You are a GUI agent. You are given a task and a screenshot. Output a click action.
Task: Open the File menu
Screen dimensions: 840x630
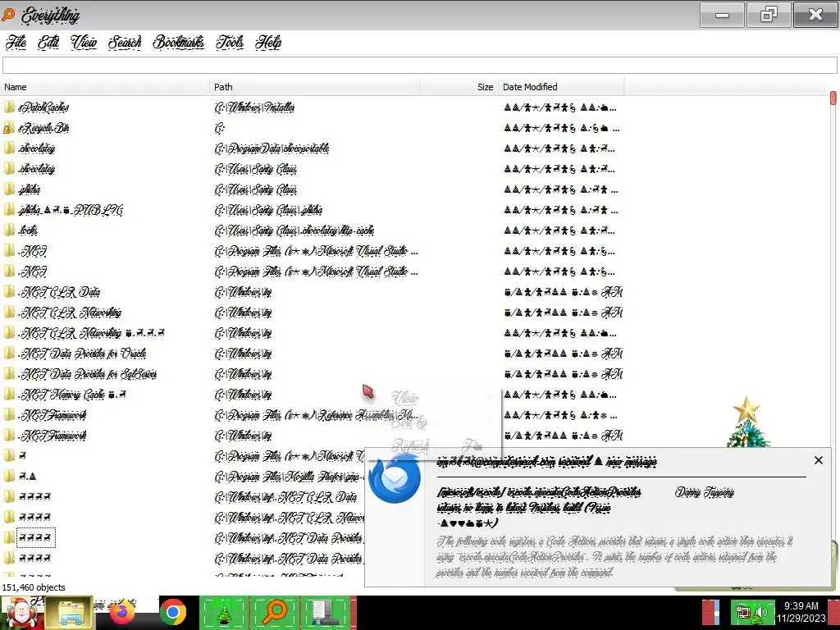[16, 43]
